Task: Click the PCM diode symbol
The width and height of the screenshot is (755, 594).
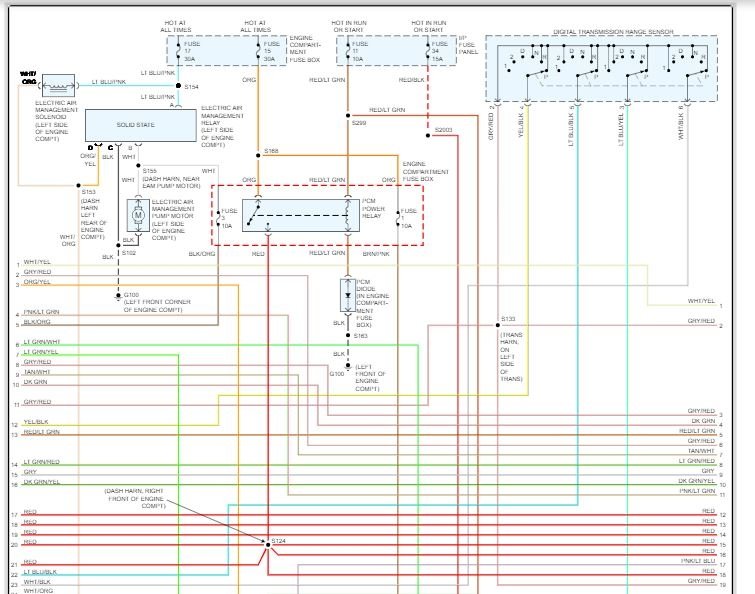Action: (348, 295)
